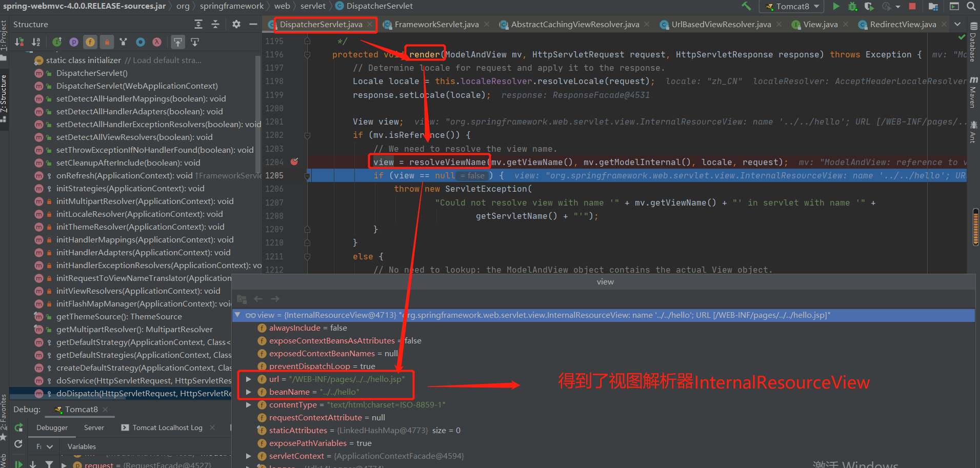Collapse all nodes in Structure panel
980x468 pixels.
click(x=215, y=24)
